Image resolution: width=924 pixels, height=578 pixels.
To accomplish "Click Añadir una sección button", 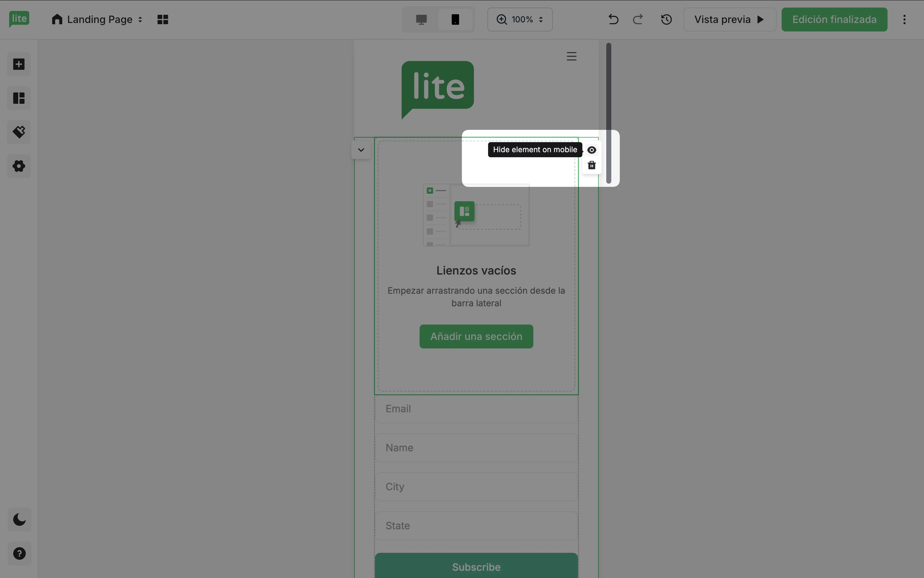I will 476,336.
